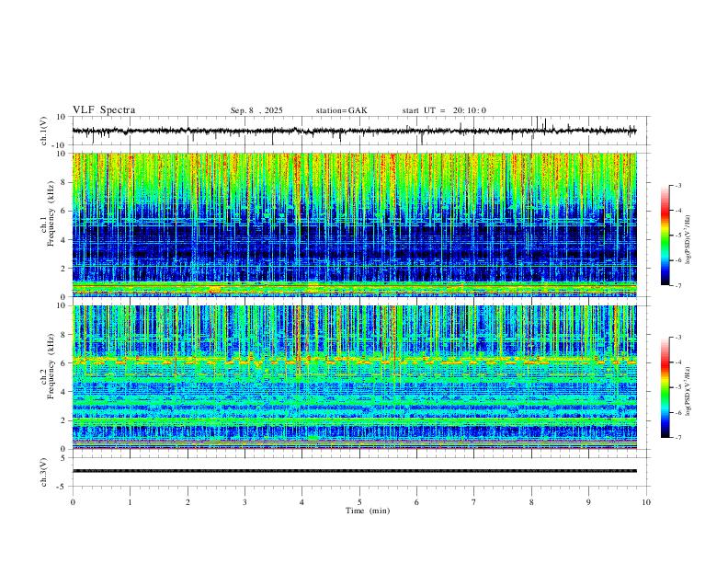
Task: Click the ch.1 spectrogram color bar
Action: 665,236
